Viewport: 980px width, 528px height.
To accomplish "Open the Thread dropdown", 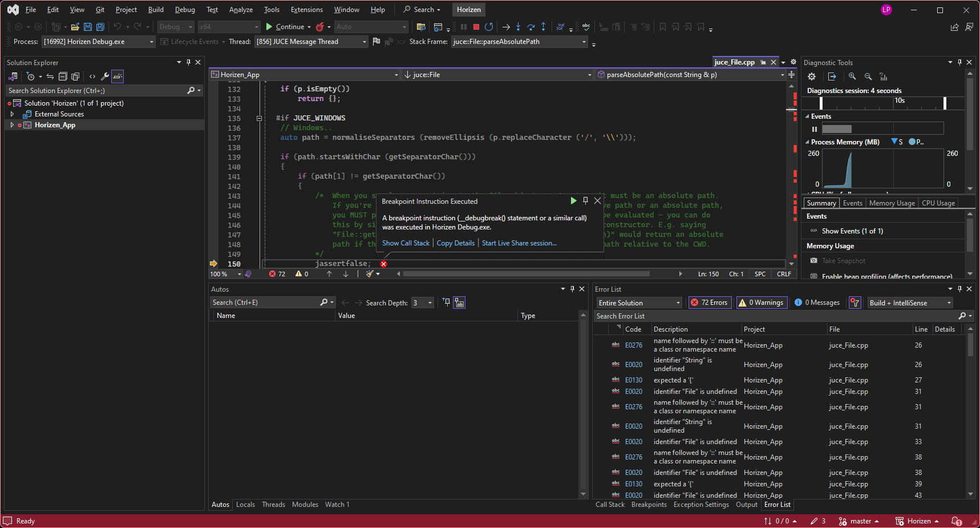I will point(311,42).
